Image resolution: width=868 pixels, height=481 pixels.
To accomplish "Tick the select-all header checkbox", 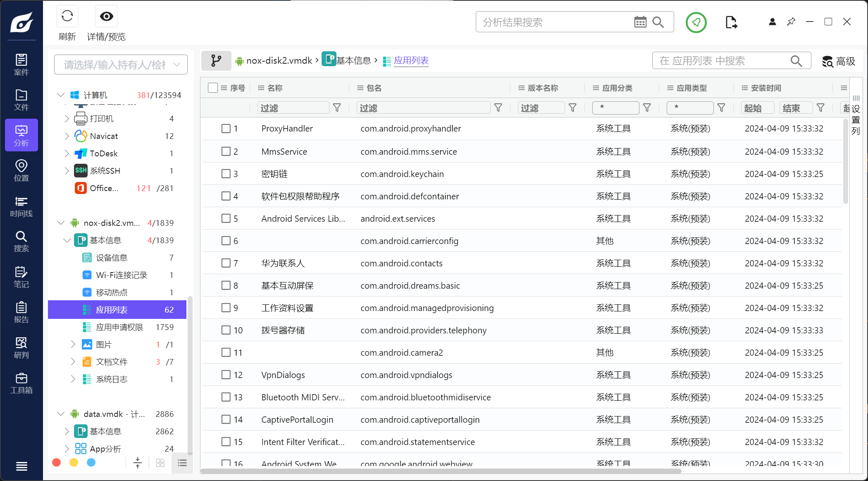I will (x=212, y=88).
